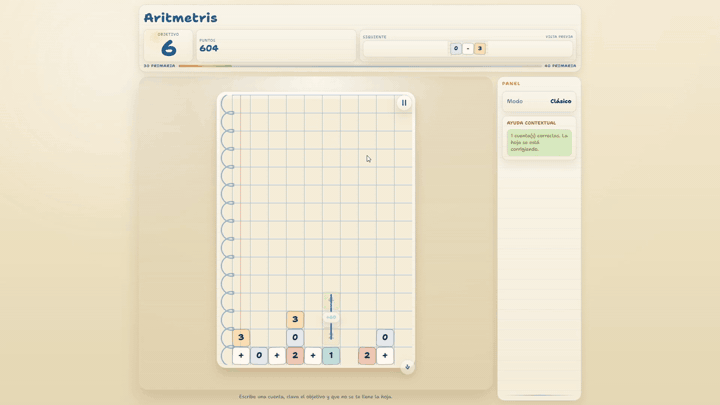The height and width of the screenshot is (405, 720).
Task: Click the blue 0 tile on the right stack
Action: coord(385,337)
